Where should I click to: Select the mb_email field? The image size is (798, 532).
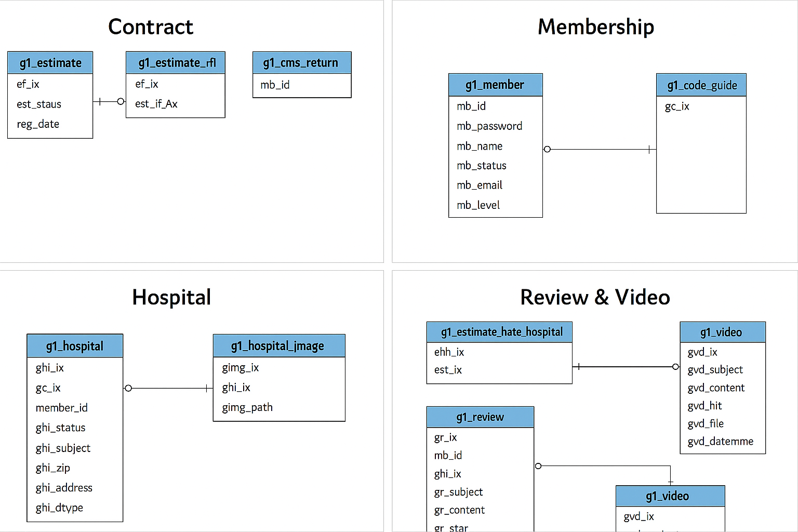[x=480, y=185]
